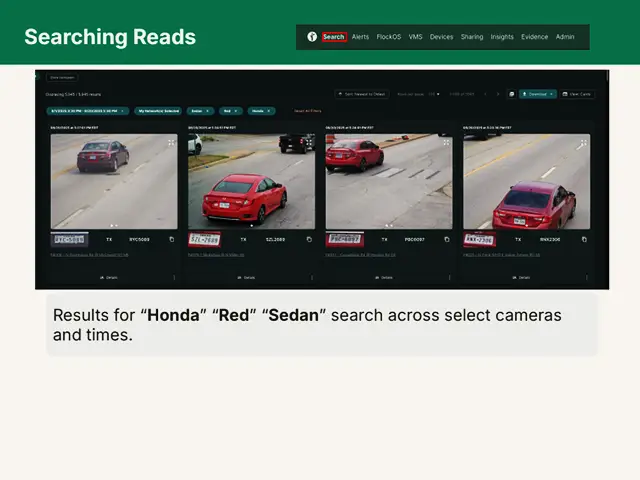Copy plate RYC5089 with the copy icon

pos(171,239)
